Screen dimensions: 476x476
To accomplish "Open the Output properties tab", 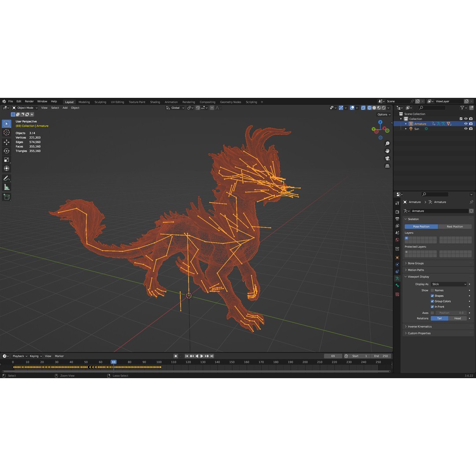I will pyautogui.click(x=397, y=219).
